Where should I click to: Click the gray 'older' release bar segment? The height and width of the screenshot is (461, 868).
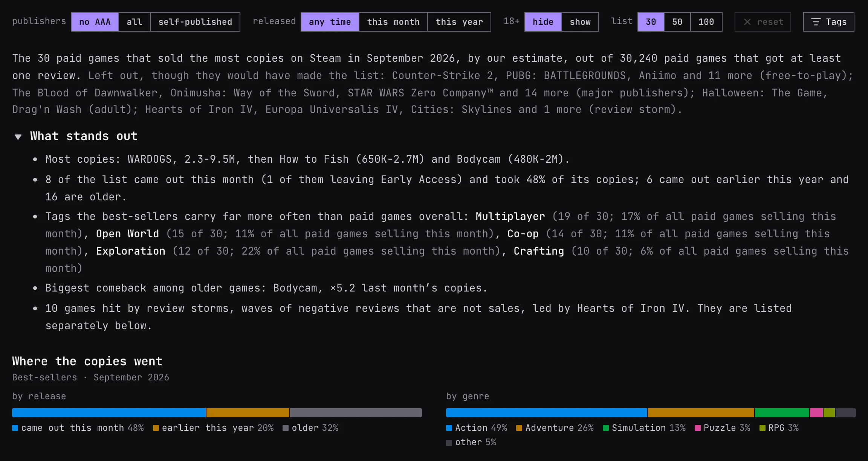(x=356, y=413)
